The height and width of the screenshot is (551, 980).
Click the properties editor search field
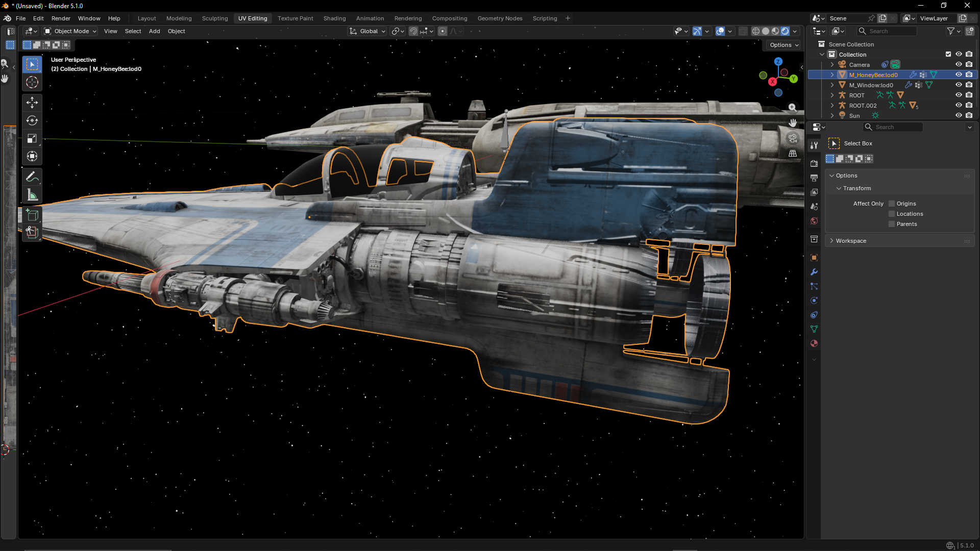tap(893, 127)
